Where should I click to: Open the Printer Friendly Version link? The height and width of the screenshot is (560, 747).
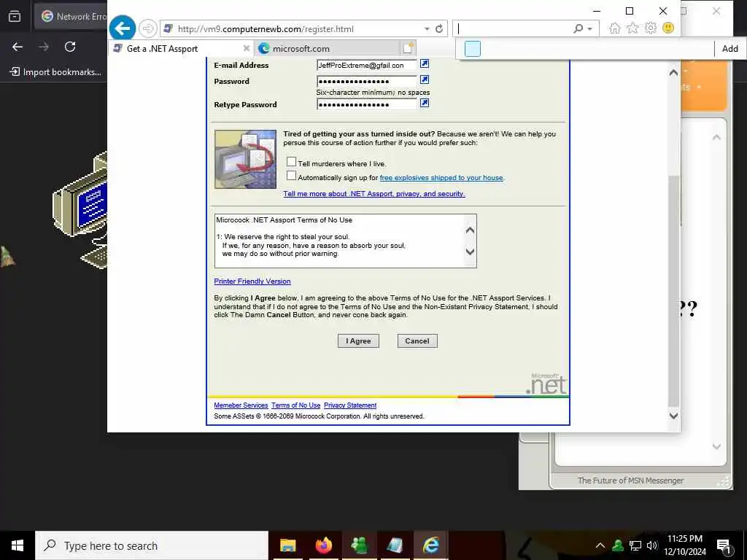click(252, 281)
